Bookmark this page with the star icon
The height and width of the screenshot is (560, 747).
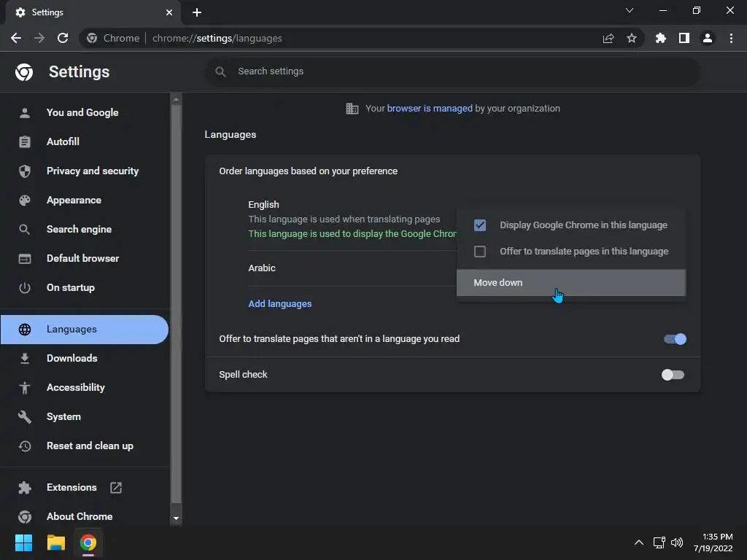(631, 38)
